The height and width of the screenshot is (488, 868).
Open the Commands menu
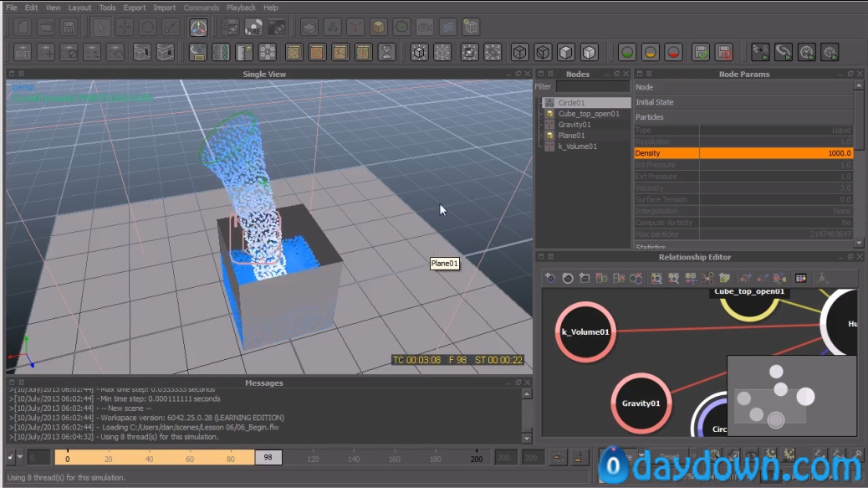[201, 8]
